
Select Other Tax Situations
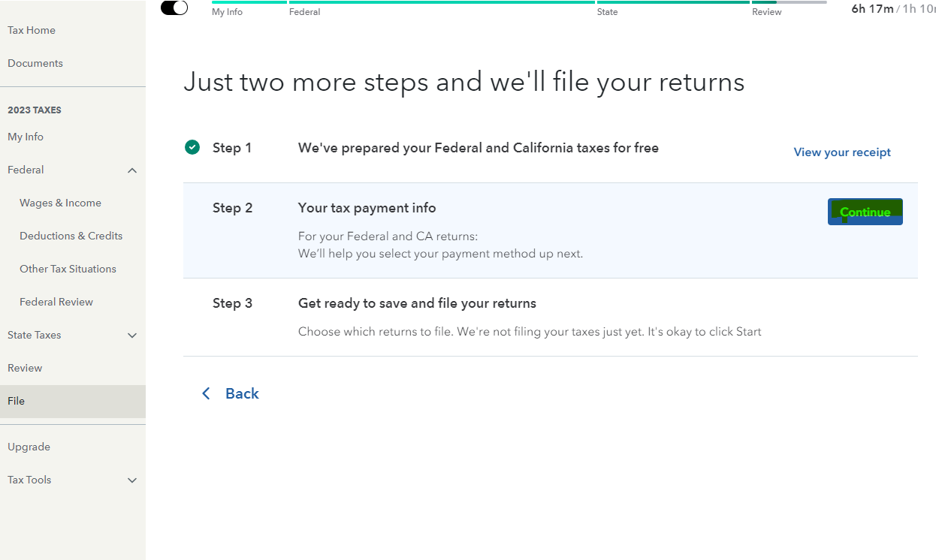tap(68, 269)
